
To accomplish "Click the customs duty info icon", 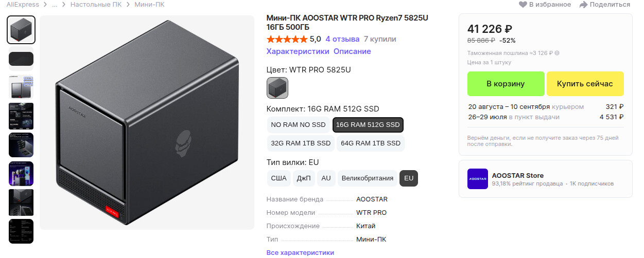I will click(557, 53).
